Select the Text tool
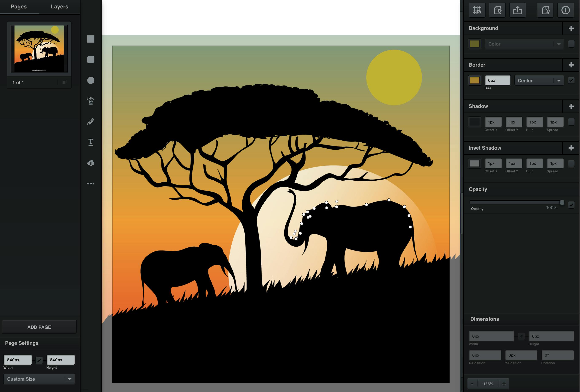 91,142
